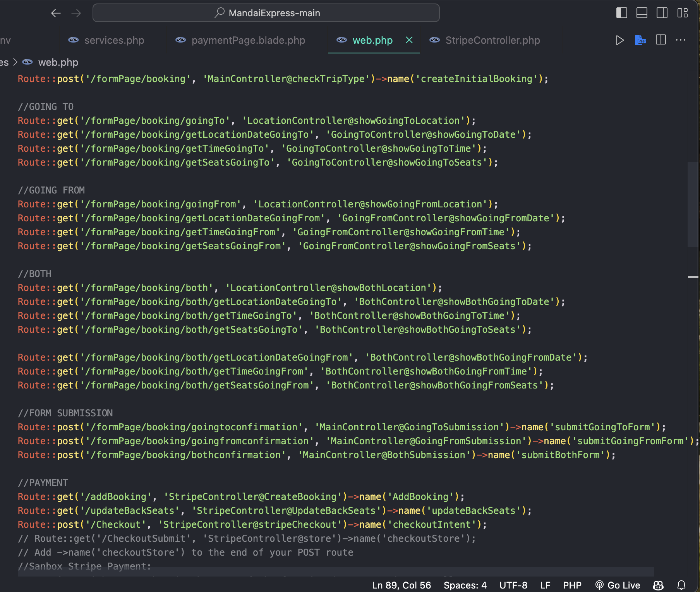Open notifications bell icon
Viewport: 700px width, 592px height.
(x=681, y=585)
